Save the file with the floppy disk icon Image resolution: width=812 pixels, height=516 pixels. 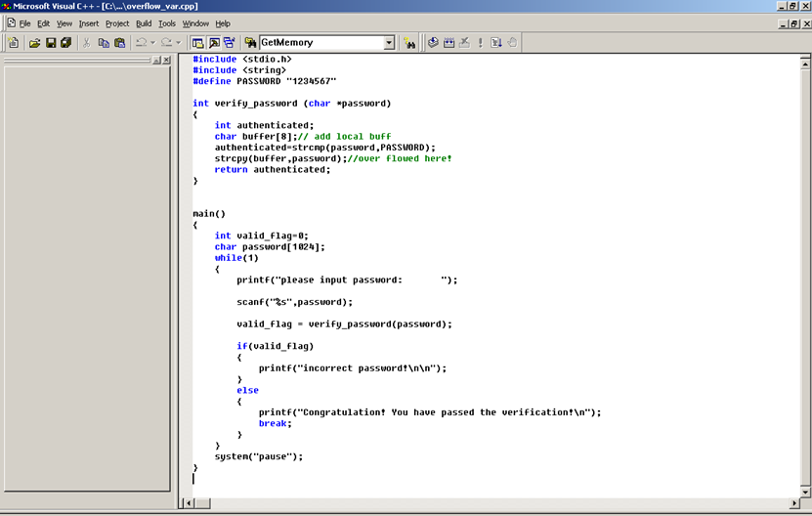(x=51, y=43)
